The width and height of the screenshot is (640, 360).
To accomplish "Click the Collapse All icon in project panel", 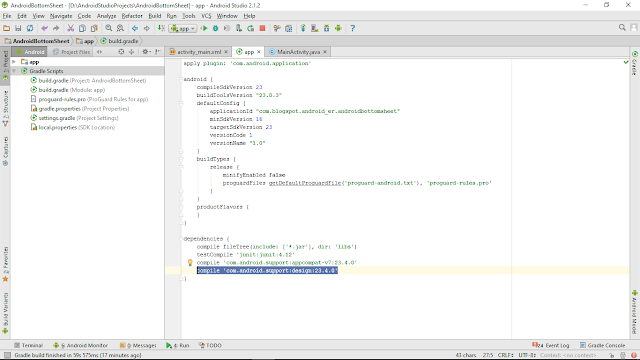I will click(x=131, y=52).
